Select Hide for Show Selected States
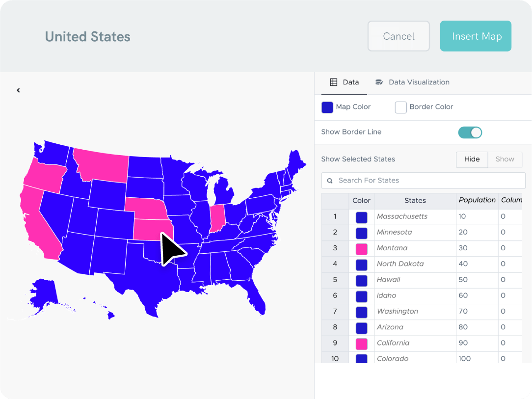Viewport: 532px width, 399px height. [x=472, y=160]
